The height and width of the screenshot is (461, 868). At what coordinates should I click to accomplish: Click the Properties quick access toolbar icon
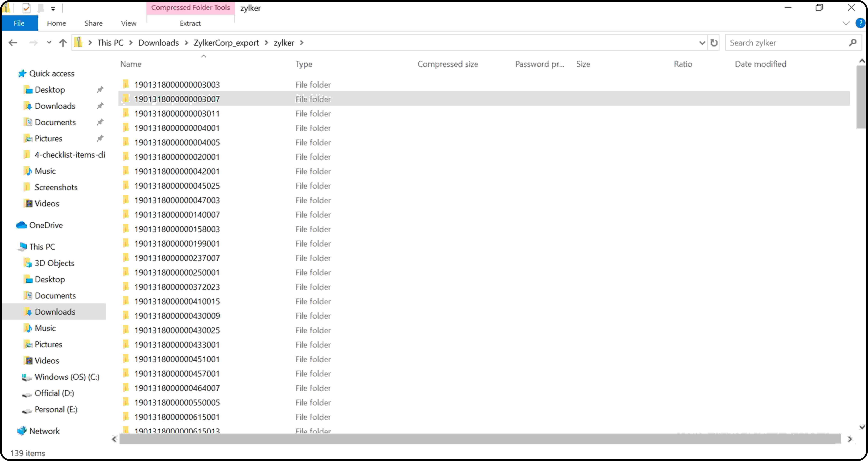26,8
